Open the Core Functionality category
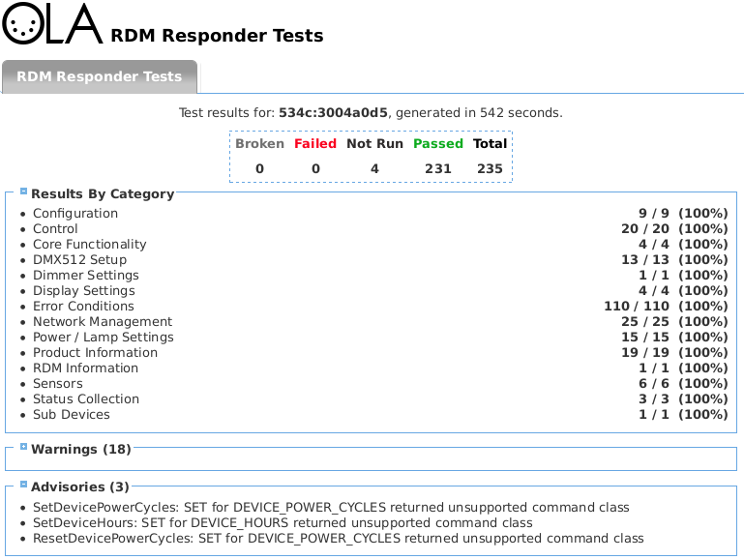This screenshot has width=744, height=560. 89,245
